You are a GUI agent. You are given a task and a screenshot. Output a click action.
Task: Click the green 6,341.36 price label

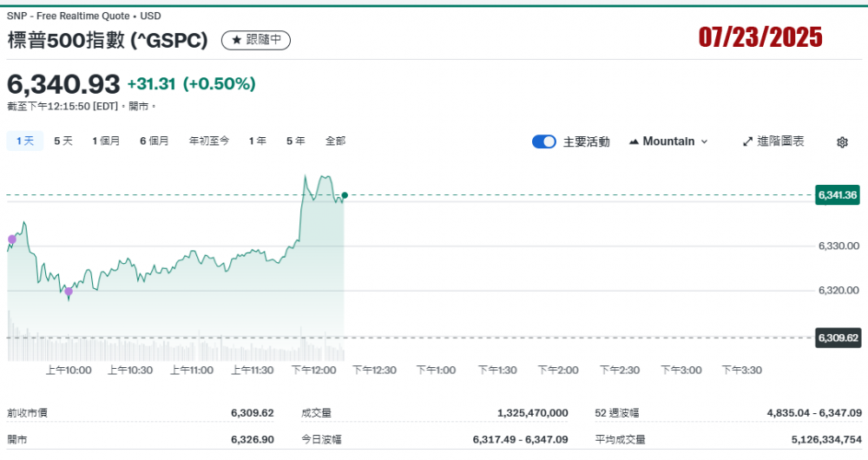tap(837, 195)
